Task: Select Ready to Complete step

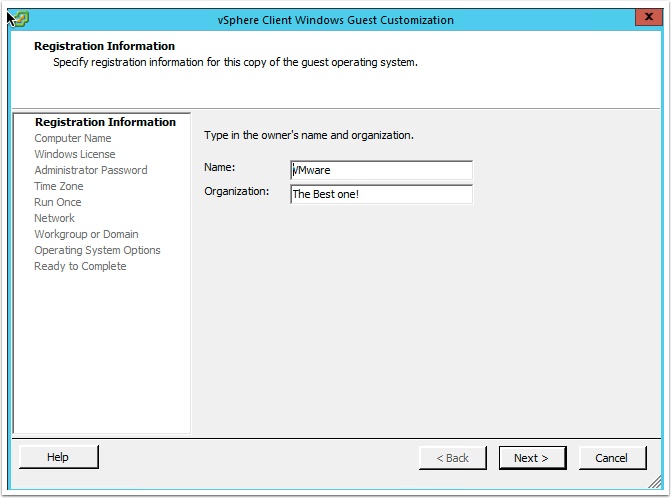Action: (80, 266)
